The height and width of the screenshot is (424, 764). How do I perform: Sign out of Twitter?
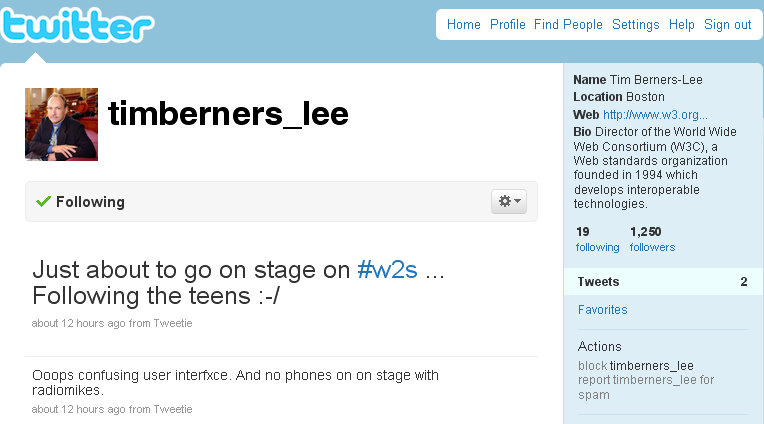click(x=727, y=24)
